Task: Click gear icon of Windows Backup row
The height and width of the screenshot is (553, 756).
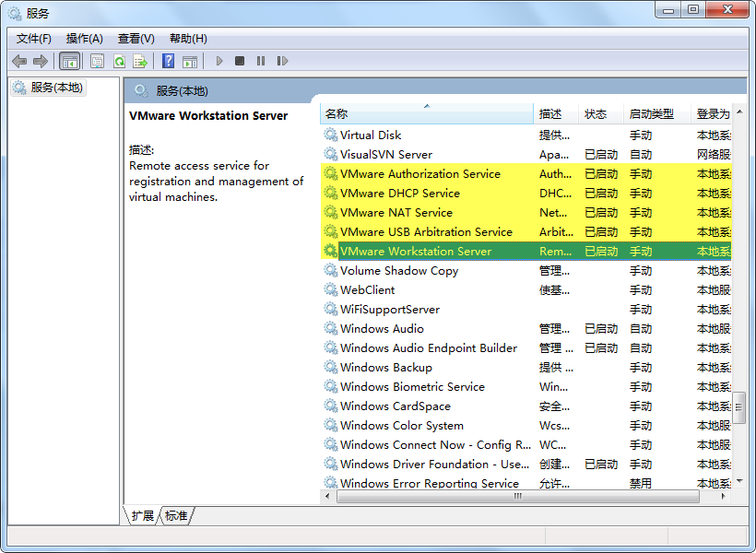Action: pyautogui.click(x=330, y=367)
